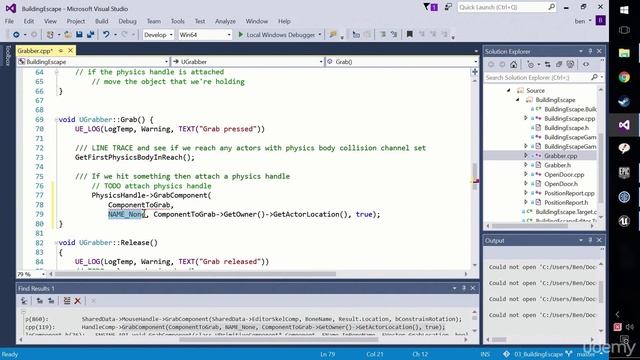This screenshot has height=360, width=640.
Task: Undo the last edit with the Undo icon
Action: (106, 35)
